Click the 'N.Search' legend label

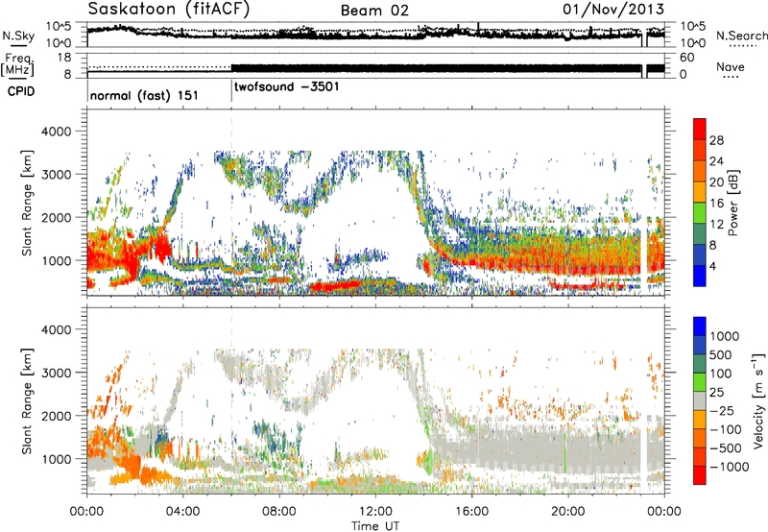click(741, 36)
